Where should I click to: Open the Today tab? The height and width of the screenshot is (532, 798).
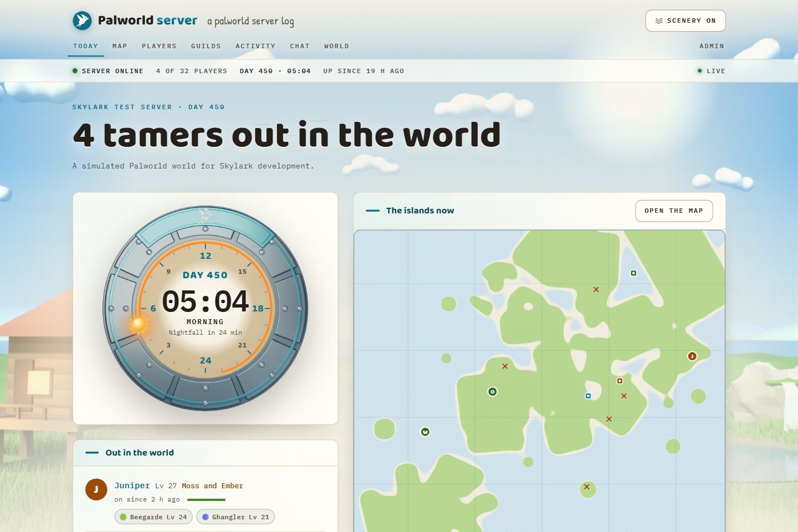coord(85,46)
